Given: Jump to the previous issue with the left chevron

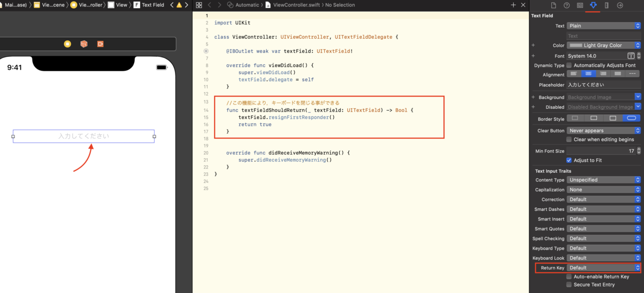Looking at the screenshot, I should coord(172,5).
